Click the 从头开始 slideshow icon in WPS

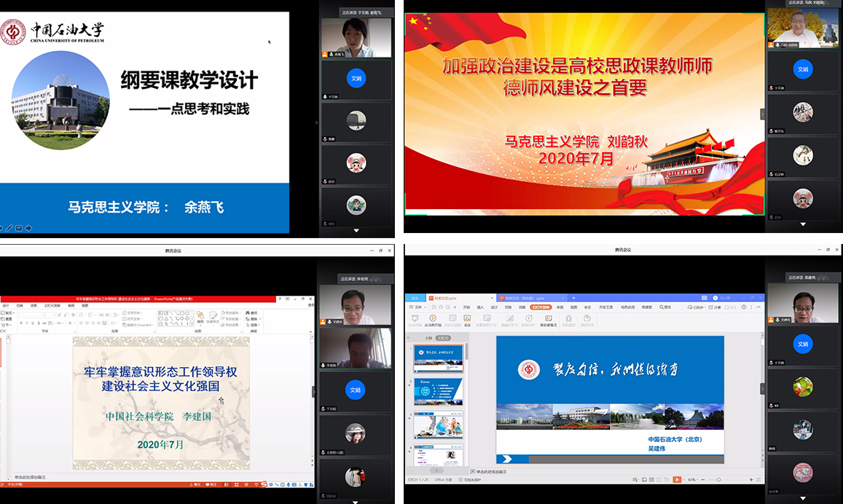(415, 320)
